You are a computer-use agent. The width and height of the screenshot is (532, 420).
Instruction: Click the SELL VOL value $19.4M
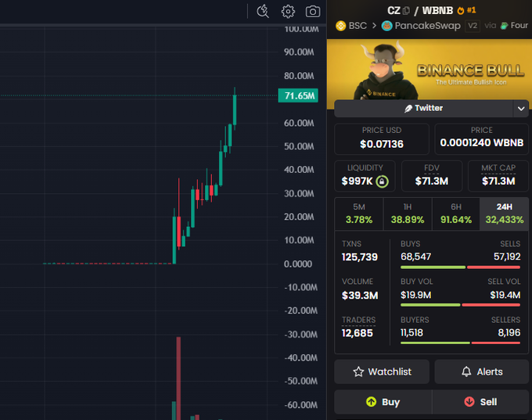[505, 295]
